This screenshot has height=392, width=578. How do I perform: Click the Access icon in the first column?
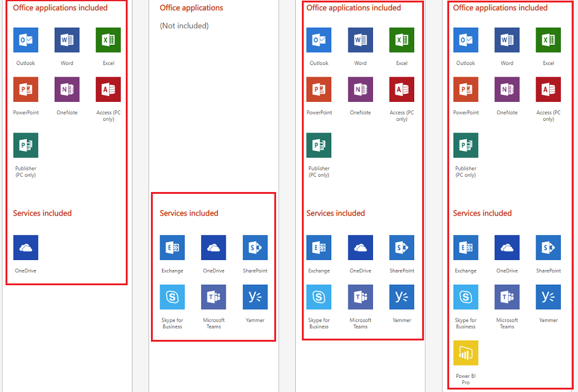click(109, 89)
